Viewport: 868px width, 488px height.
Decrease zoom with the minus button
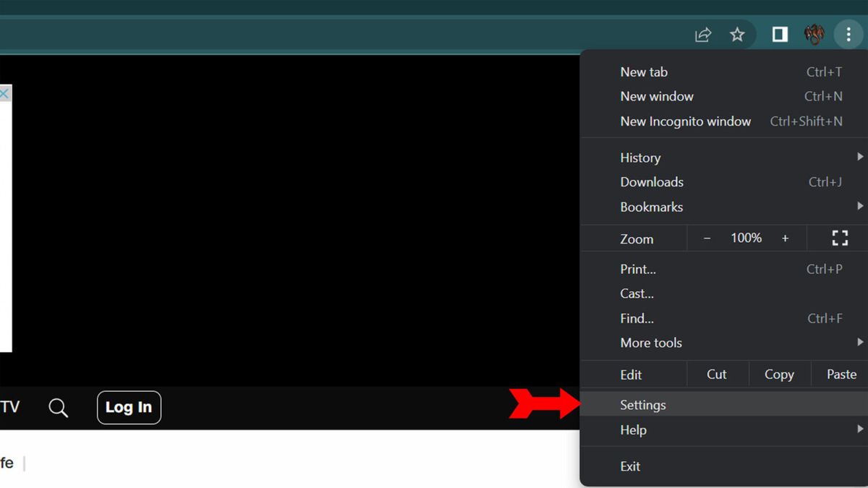(x=707, y=238)
